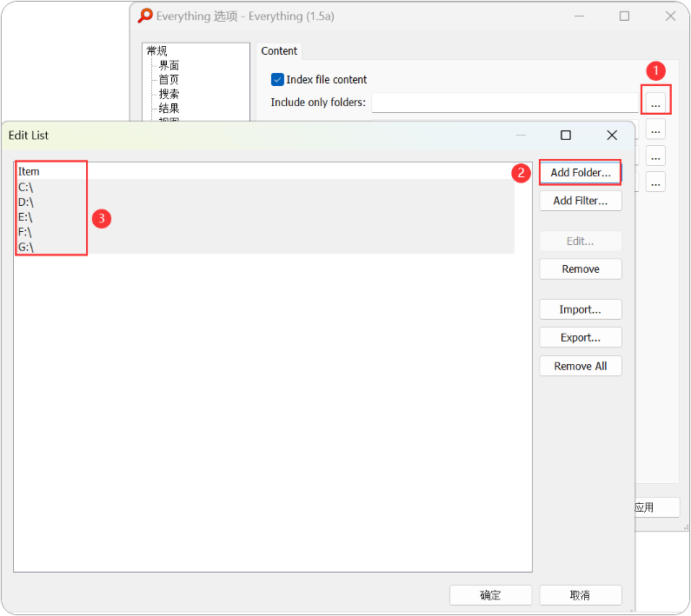Confirm with the 确定 button
Screen dimensions: 691x616
(490, 595)
